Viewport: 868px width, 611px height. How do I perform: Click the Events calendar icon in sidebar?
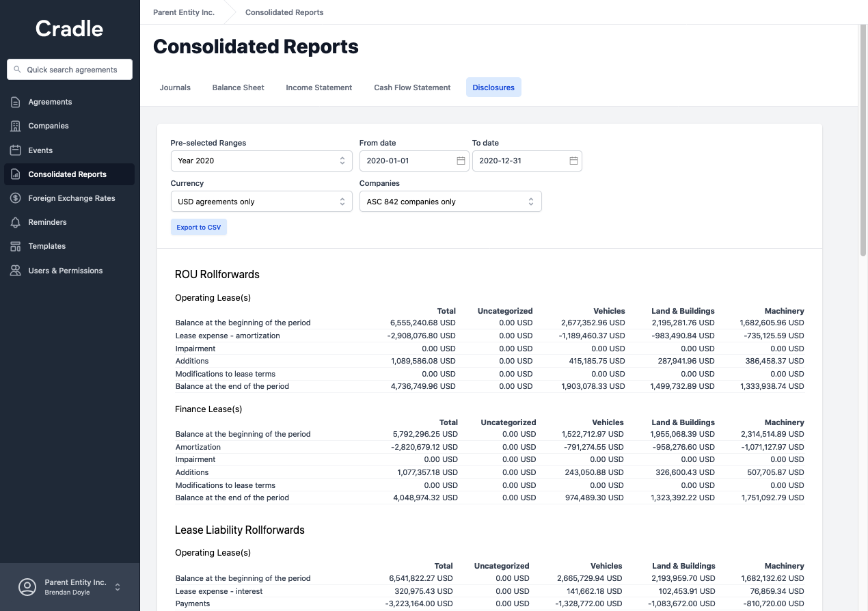click(15, 150)
